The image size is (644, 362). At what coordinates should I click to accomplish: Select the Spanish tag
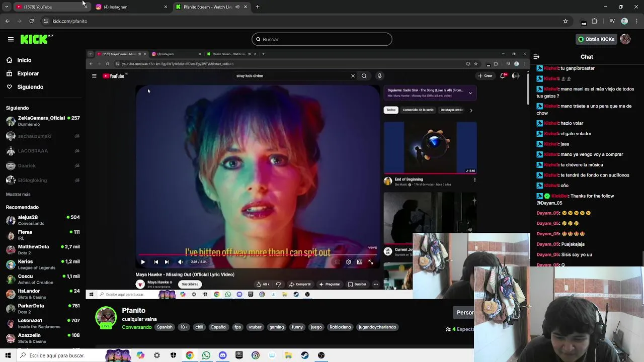(x=165, y=327)
